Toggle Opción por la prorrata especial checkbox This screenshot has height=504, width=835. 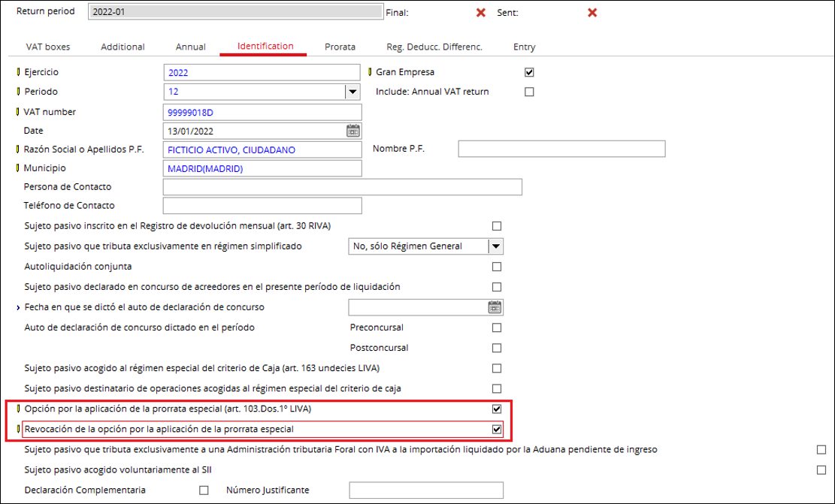(496, 409)
